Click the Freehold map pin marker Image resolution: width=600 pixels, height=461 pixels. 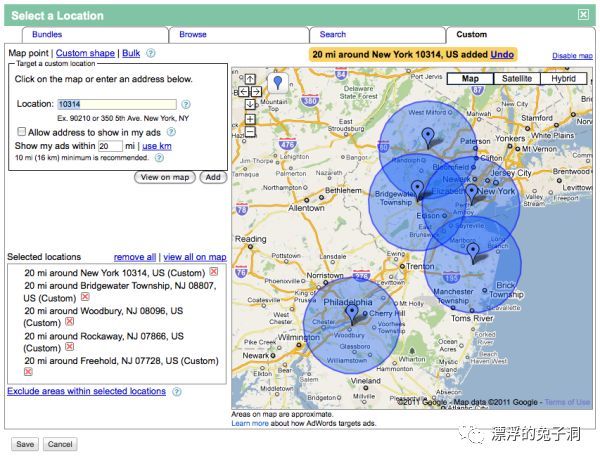[473, 253]
